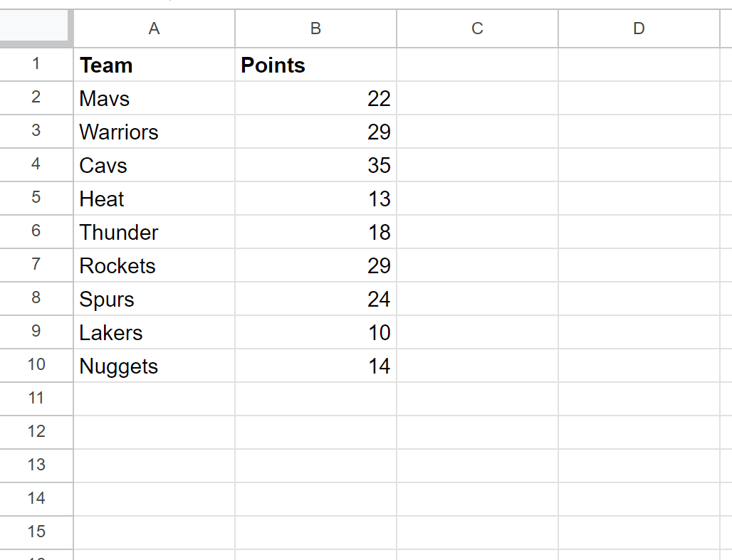This screenshot has height=560, width=732.
Task: Select row 1 header
Action: click(36, 65)
